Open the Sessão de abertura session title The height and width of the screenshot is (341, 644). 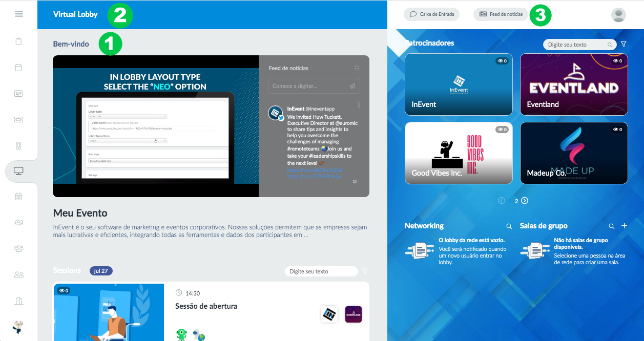206,306
